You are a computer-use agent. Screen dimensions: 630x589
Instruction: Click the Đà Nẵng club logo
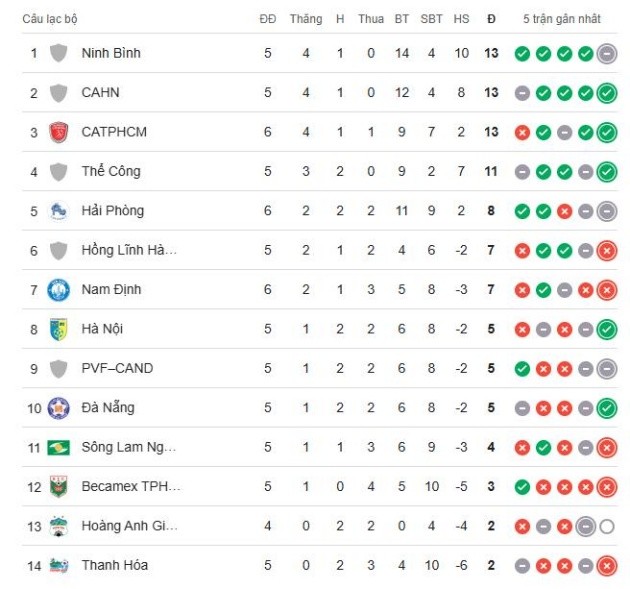click(x=58, y=408)
